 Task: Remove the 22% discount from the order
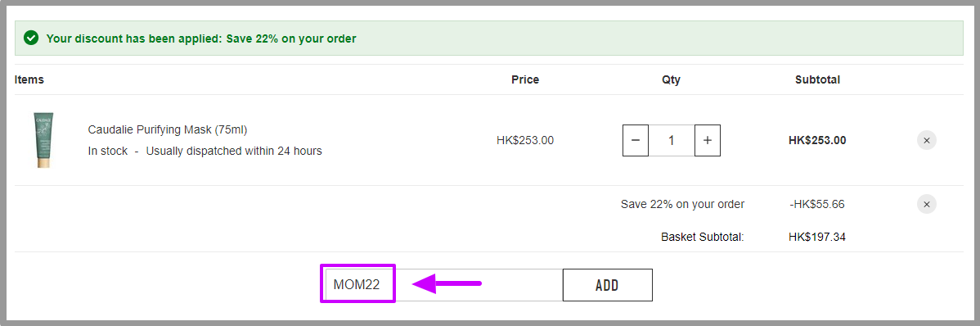926,204
